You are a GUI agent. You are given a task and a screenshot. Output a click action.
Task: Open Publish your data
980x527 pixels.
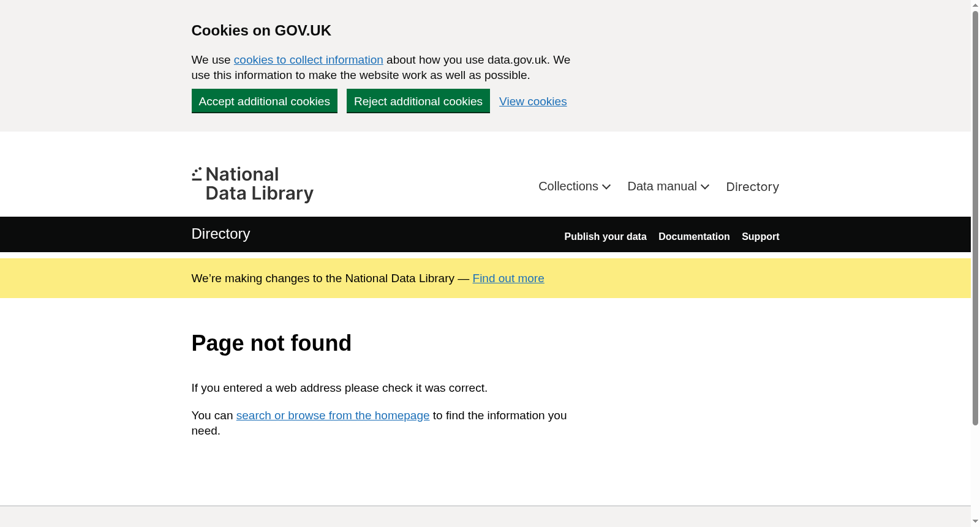click(x=605, y=237)
